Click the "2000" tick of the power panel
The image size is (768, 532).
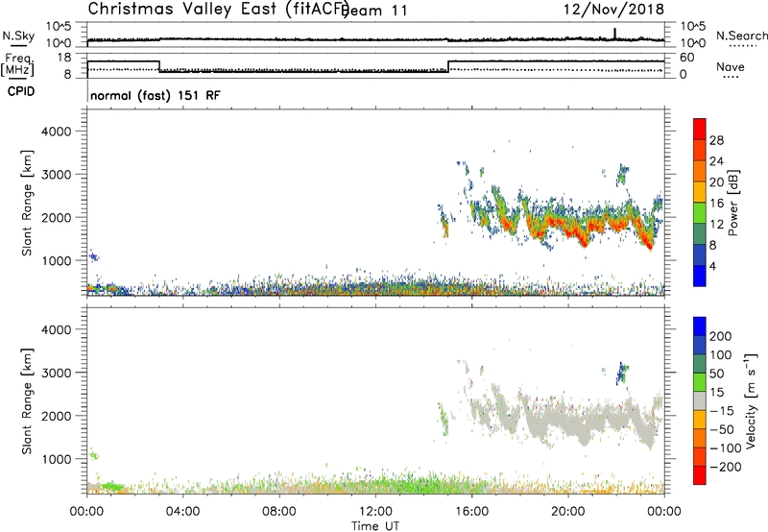[57, 217]
